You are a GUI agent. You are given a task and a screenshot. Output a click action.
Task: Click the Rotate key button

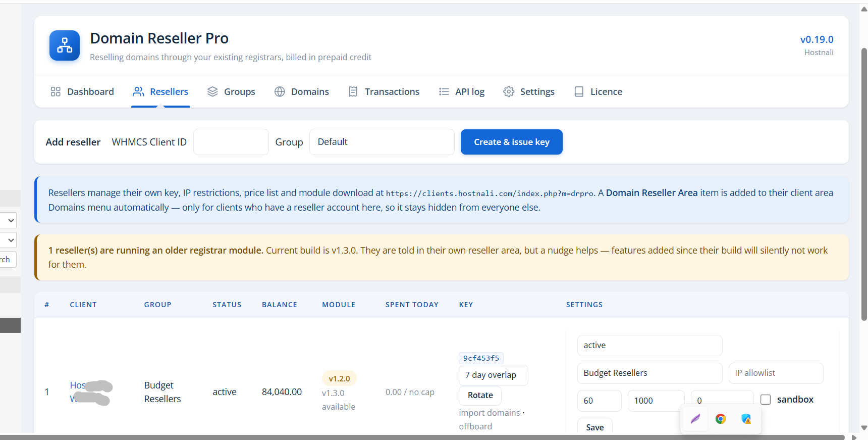(x=480, y=396)
